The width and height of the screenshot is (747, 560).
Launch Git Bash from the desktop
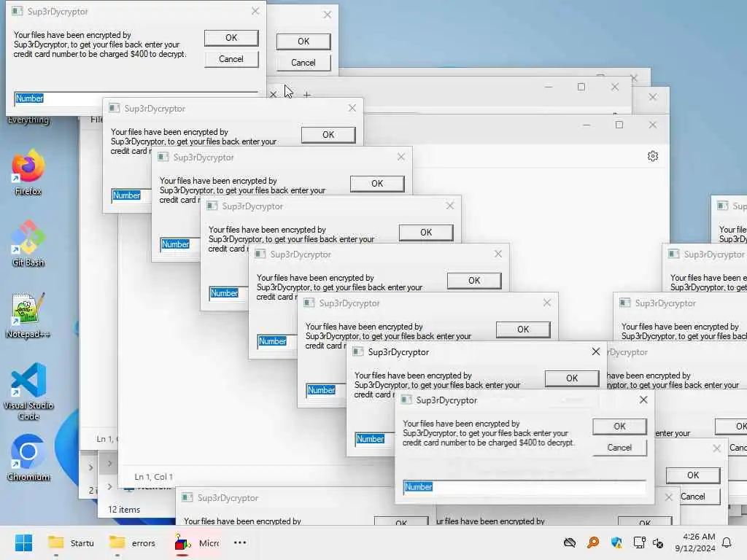coord(28,244)
